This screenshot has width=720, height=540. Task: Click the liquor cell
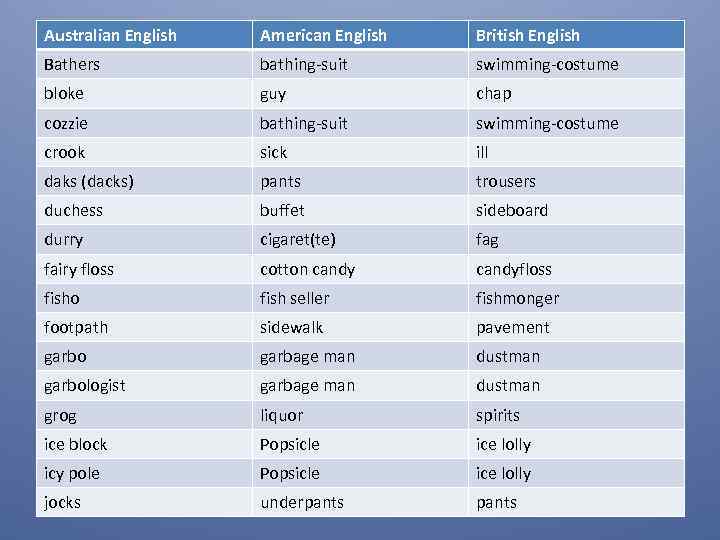click(x=281, y=415)
